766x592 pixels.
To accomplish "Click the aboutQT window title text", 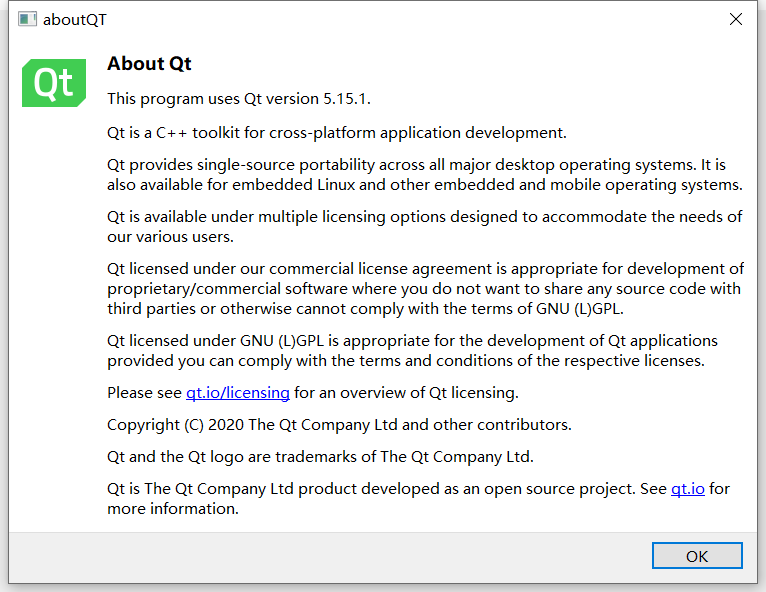I will (75, 19).
